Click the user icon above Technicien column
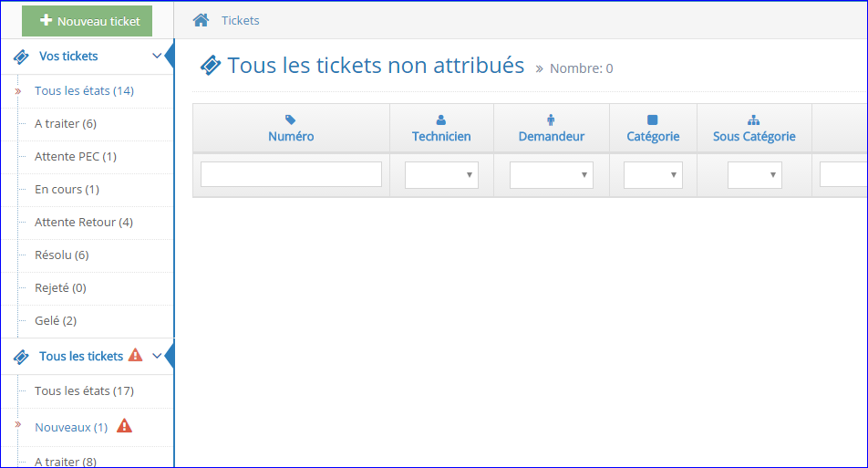Viewport: 868px width, 468px height. pyautogui.click(x=441, y=120)
